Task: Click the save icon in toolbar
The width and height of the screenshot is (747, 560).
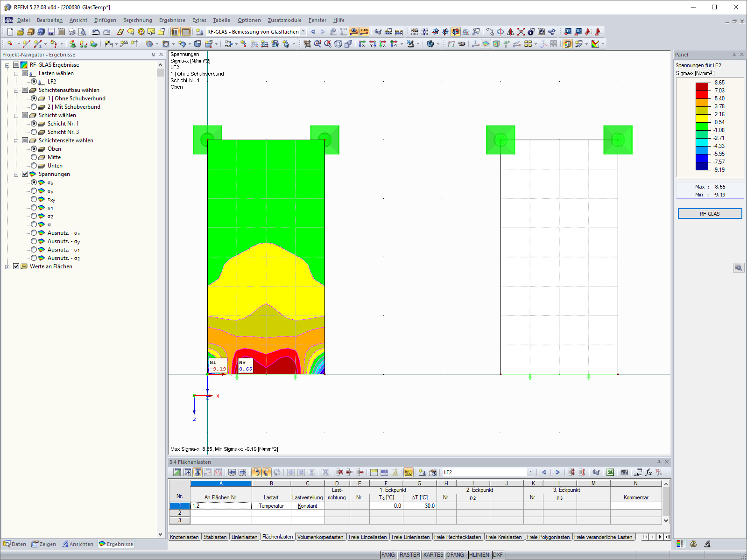Action: pyautogui.click(x=51, y=32)
